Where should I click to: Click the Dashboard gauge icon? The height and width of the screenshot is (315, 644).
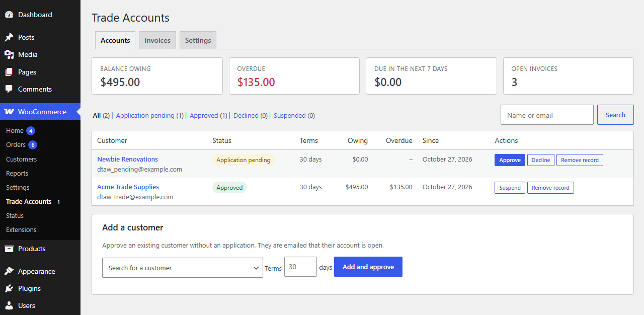pos(9,15)
